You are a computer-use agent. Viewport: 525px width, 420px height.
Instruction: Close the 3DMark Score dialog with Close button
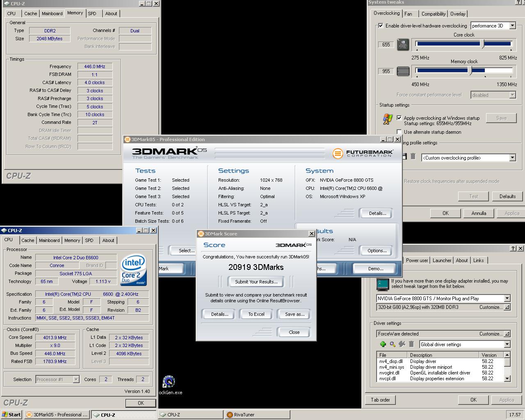[x=294, y=332]
